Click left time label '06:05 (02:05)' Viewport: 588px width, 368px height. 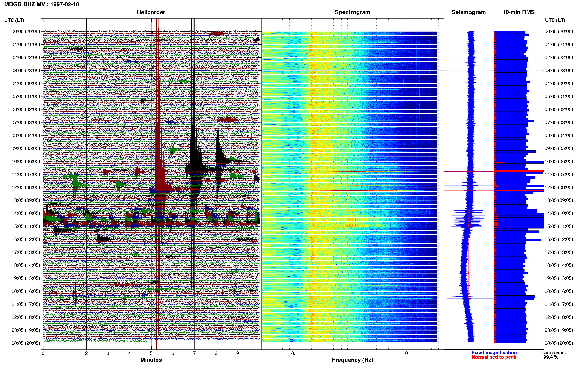[x=26, y=109]
